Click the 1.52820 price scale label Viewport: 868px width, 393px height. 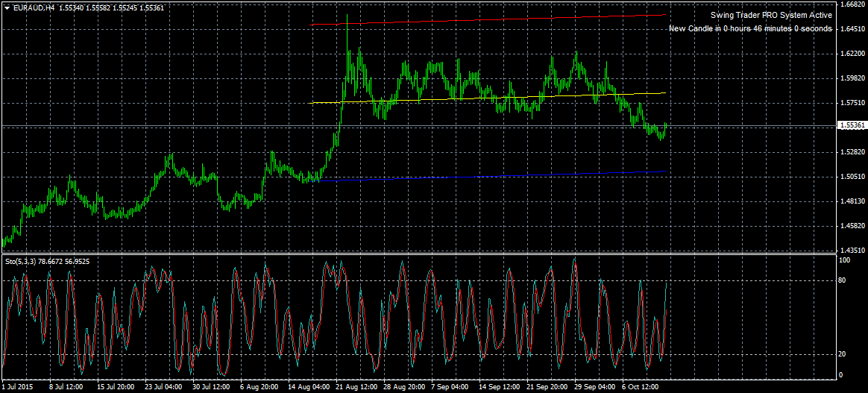[x=852, y=151]
